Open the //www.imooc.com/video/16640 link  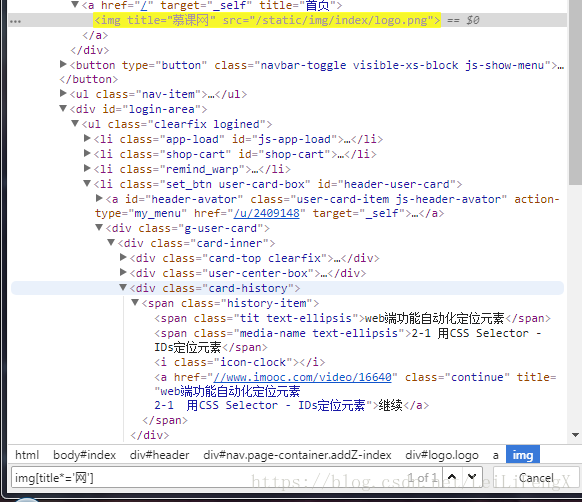[302, 377]
